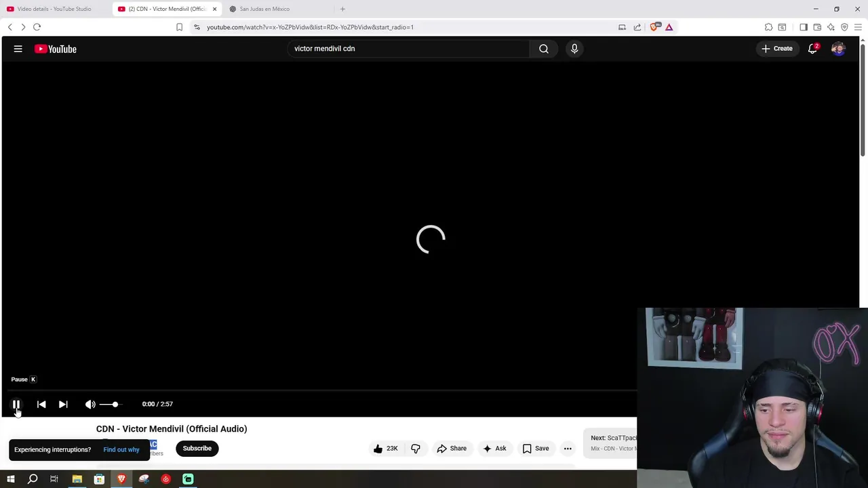Open the more actions ellipsis menu
868x488 pixels.
coord(568,448)
